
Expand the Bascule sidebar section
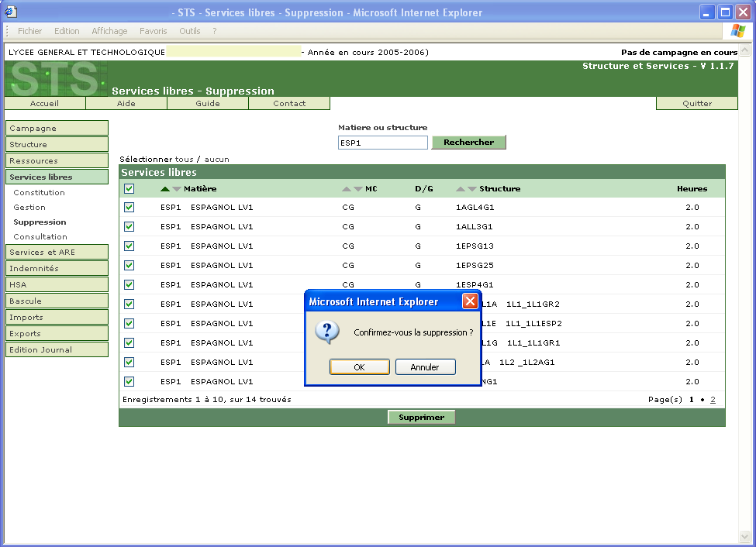[57, 301]
